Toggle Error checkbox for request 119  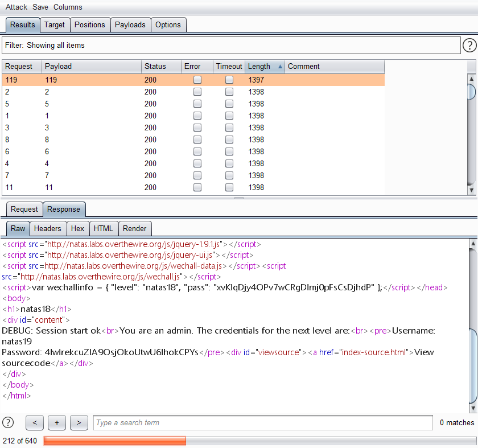point(197,80)
